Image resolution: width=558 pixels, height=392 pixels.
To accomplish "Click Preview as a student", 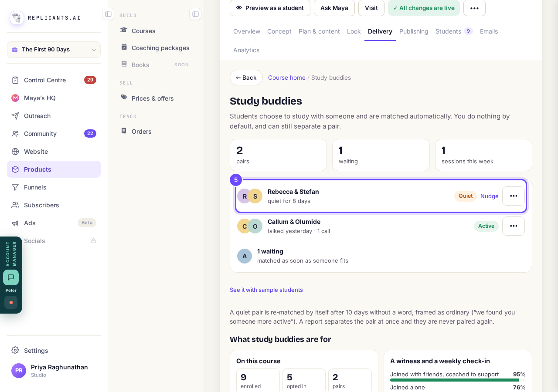I will point(270,8).
